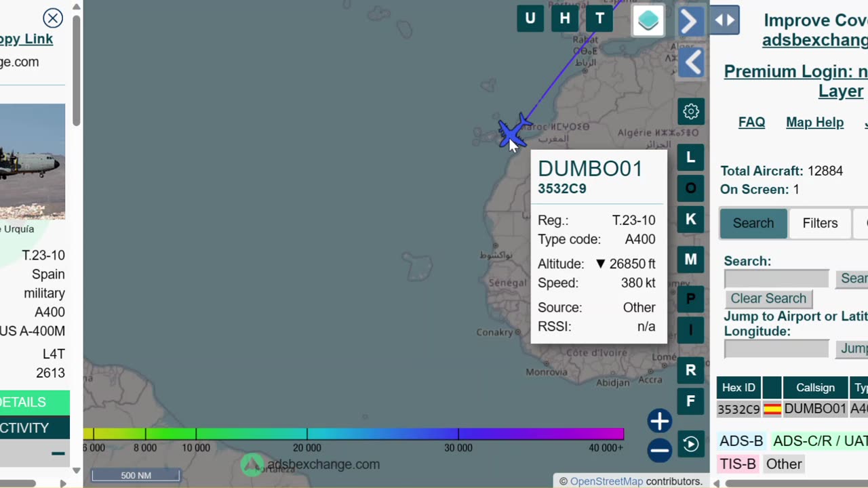Toggle the M button on map
Viewport: 868px width, 488px height.
point(691,260)
